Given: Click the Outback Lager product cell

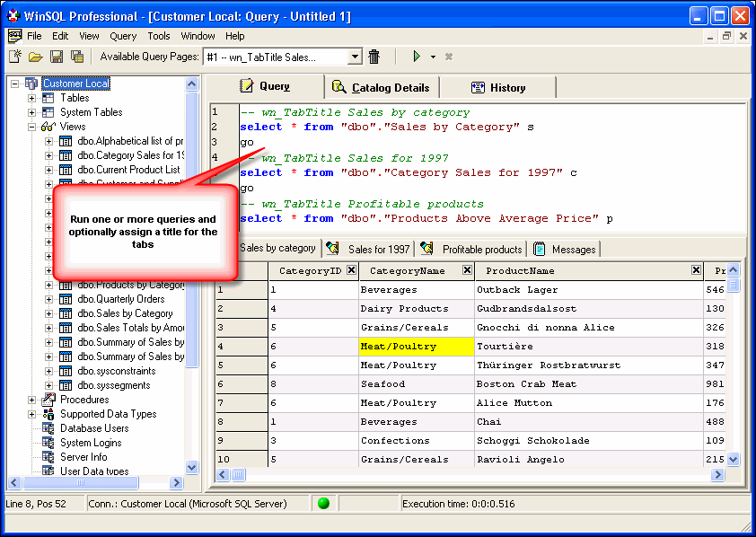Looking at the screenshot, I should coord(589,290).
